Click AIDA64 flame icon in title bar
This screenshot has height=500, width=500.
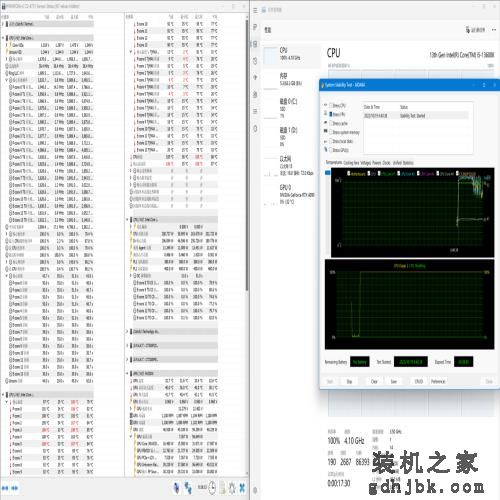point(323,85)
